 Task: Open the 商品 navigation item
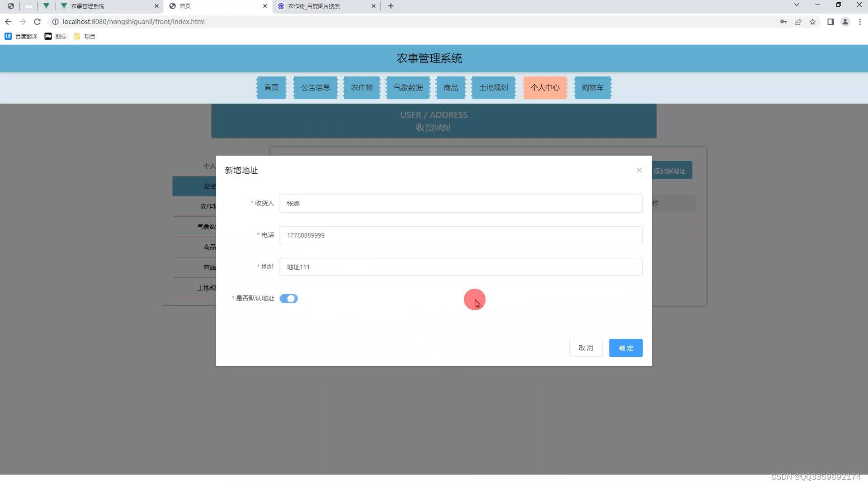pyautogui.click(x=451, y=87)
